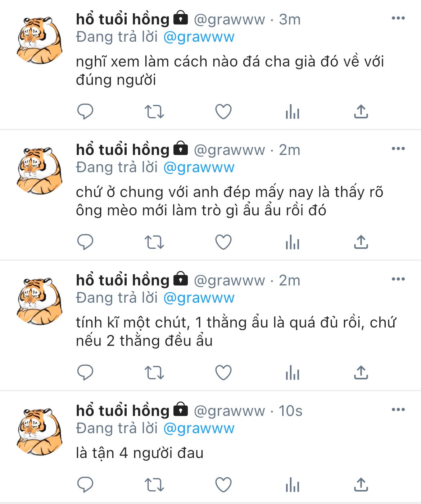Share the 'là tận 4 người đau' tweet
Viewport: 421px width, 504px height.
[361, 485]
